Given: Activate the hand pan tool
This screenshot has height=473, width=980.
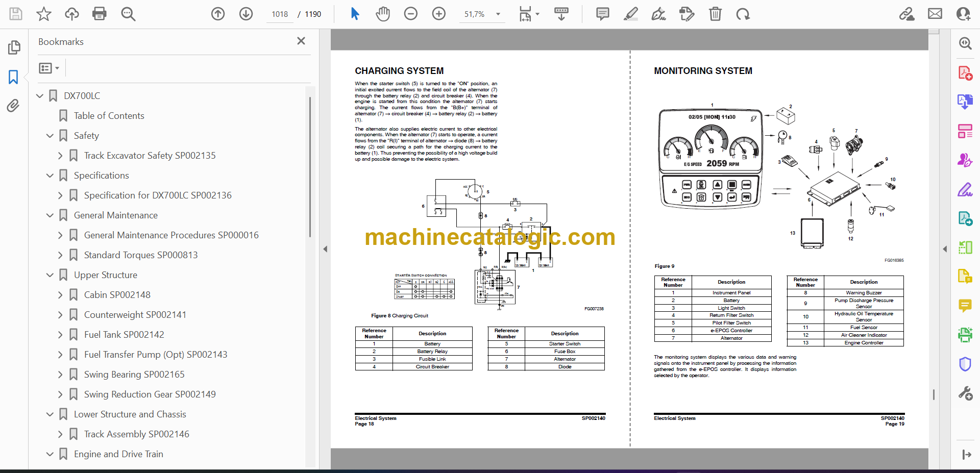Looking at the screenshot, I should (383, 14).
